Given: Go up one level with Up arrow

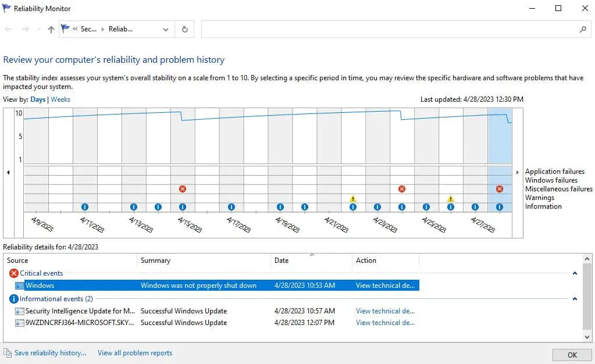Looking at the screenshot, I should click(x=51, y=29).
